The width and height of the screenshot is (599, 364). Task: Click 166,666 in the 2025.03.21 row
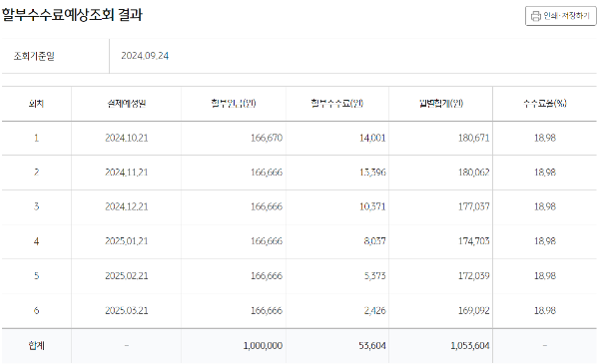267,310
